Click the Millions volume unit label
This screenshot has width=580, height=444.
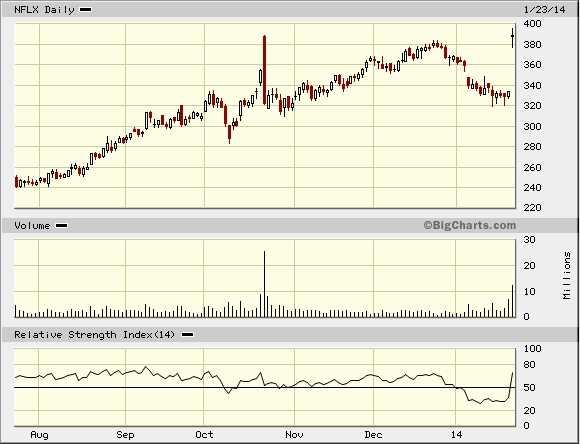click(567, 276)
